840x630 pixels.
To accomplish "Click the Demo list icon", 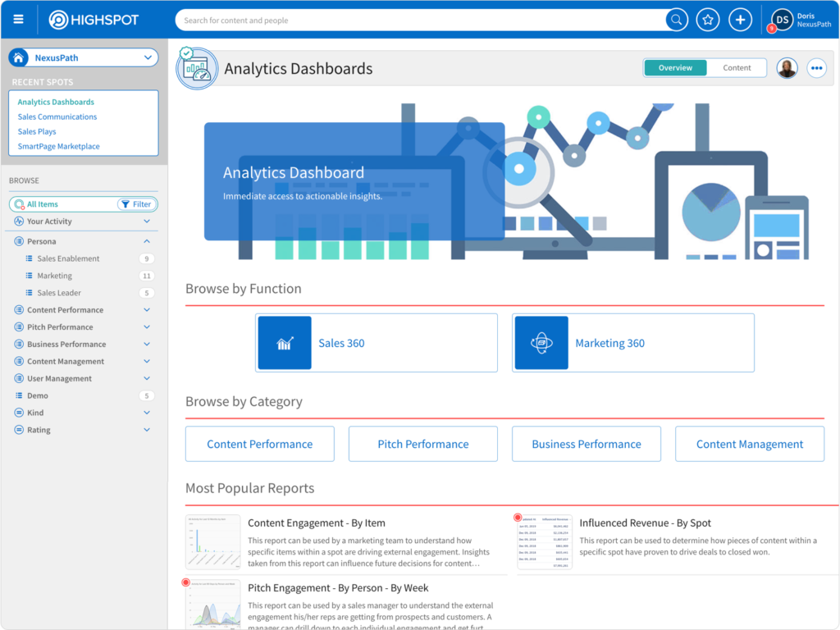I will (19, 395).
